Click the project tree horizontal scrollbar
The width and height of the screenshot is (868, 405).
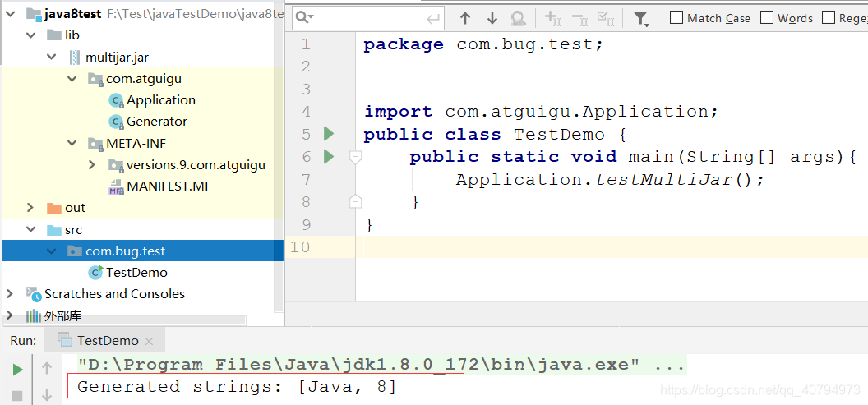[x=124, y=320]
